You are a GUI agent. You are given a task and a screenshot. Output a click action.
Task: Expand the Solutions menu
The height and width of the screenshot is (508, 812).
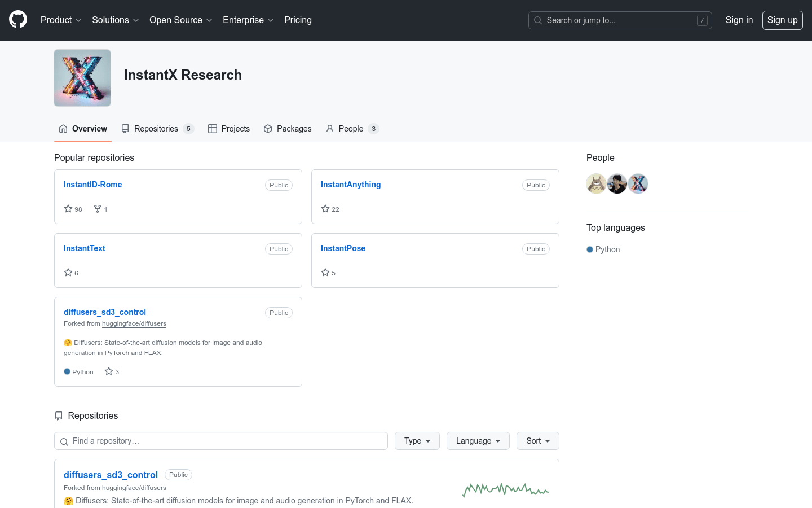[x=115, y=20]
